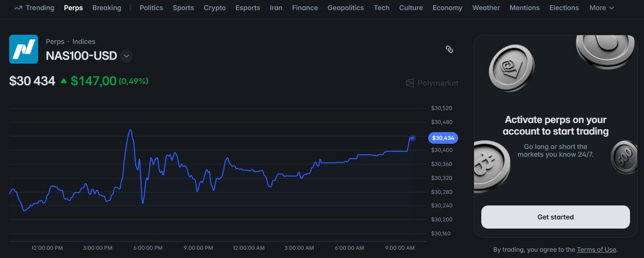Copy the market link icon

coord(450,49)
